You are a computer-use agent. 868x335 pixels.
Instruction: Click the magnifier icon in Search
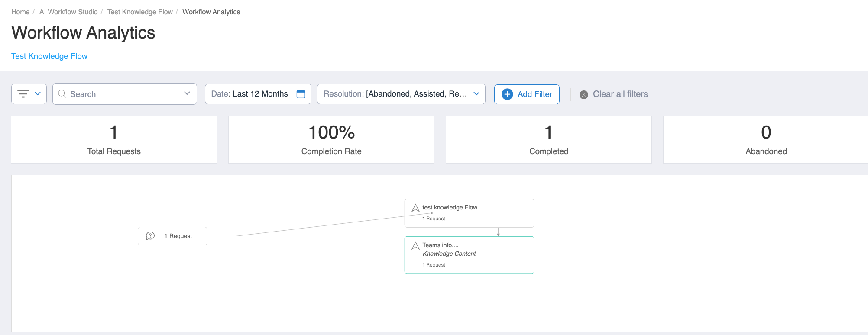coord(62,94)
